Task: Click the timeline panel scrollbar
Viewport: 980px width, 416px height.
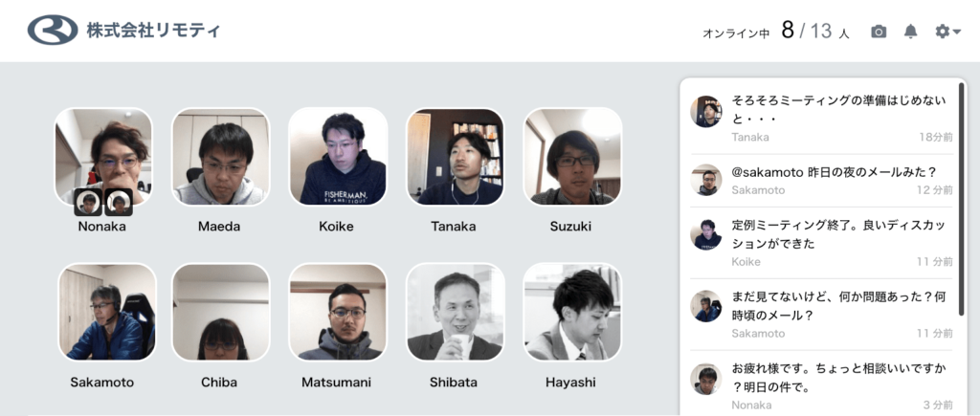Action: coord(961,200)
